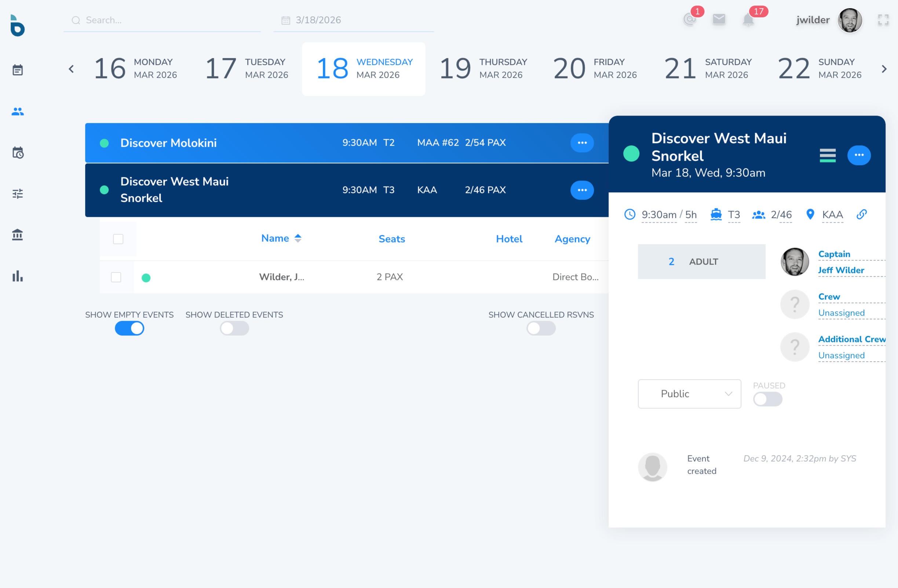Check the Wilder, J... row checkbox

tap(116, 277)
